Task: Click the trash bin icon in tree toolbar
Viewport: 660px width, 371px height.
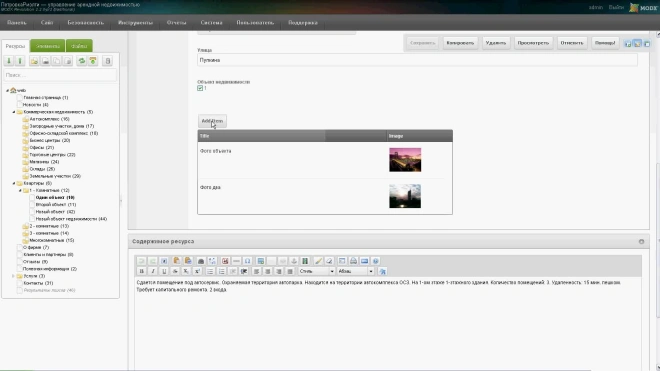Action: [108, 61]
